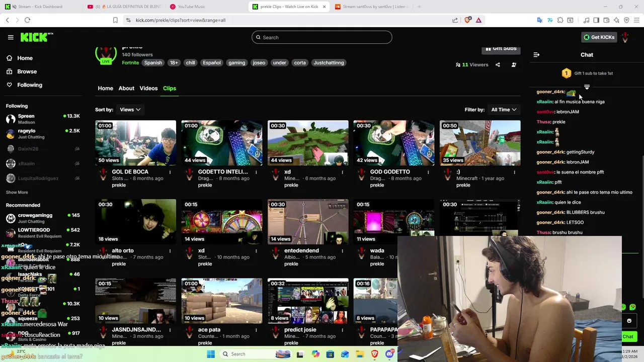644x362 pixels.
Task: Open the Windows Start menu
Action: coord(211,354)
